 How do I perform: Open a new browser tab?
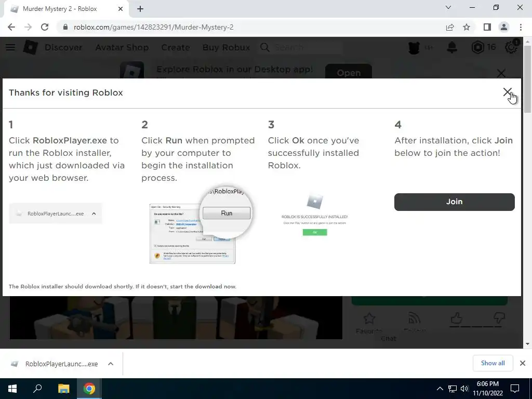(140, 9)
